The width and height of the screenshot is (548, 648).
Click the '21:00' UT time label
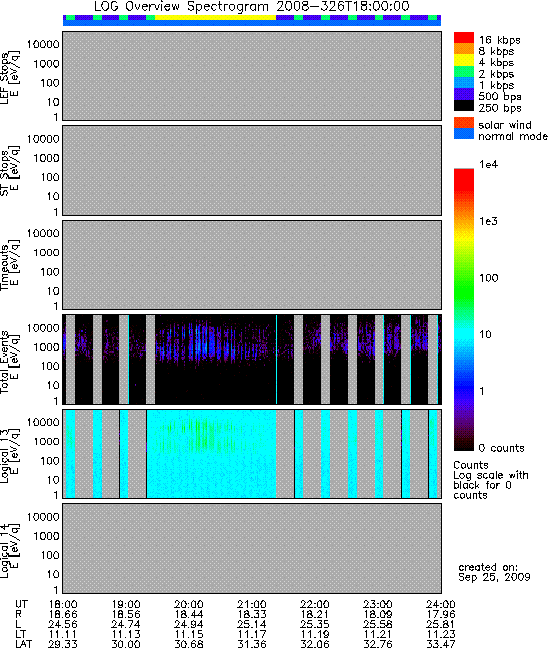[252, 605]
